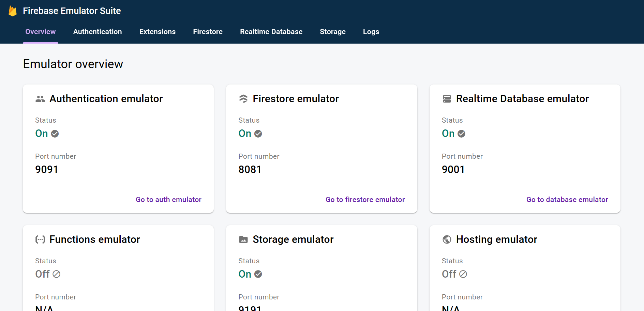The image size is (644, 311).
Task: Click the Realtime Database On status text
Action: point(448,134)
